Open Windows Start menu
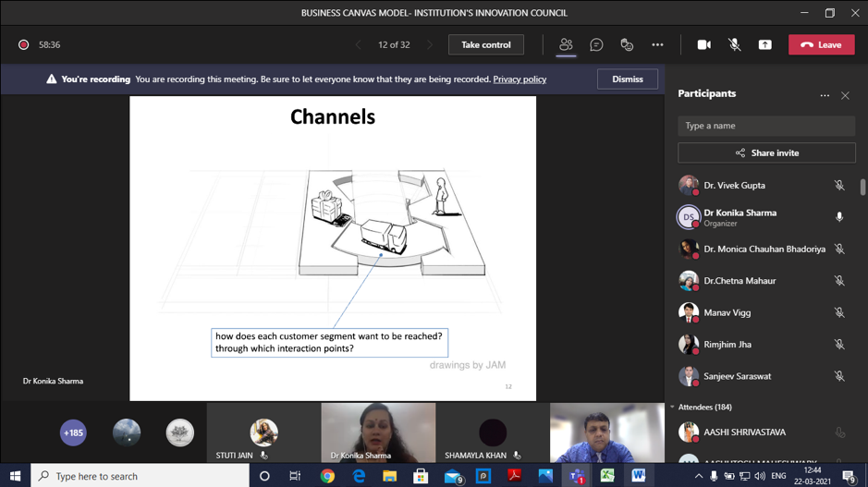Screen dimensions: 868x487 coord(15,476)
